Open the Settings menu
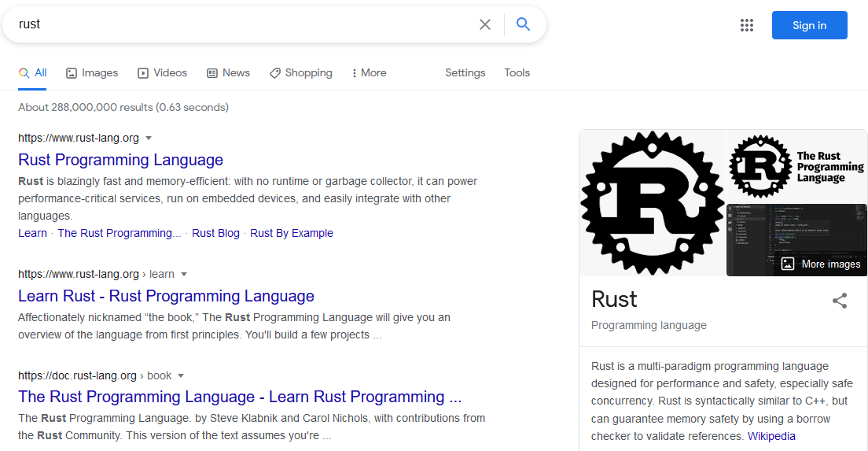The width and height of the screenshot is (868, 451). point(465,72)
